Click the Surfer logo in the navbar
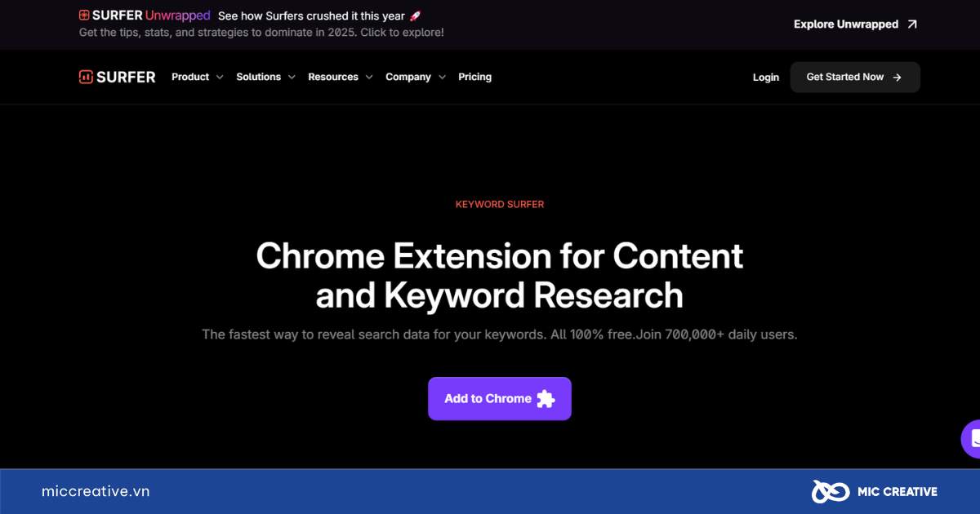The height and width of the screenshot is (514, 980). tap(117, 77)
